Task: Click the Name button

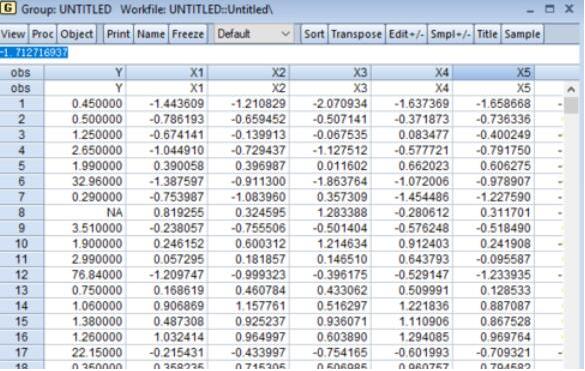Action: point(151,34)
